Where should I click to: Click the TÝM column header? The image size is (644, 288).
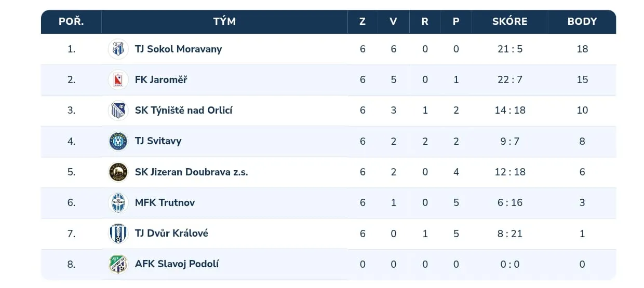pyautogui.click(x=224, y=22)
